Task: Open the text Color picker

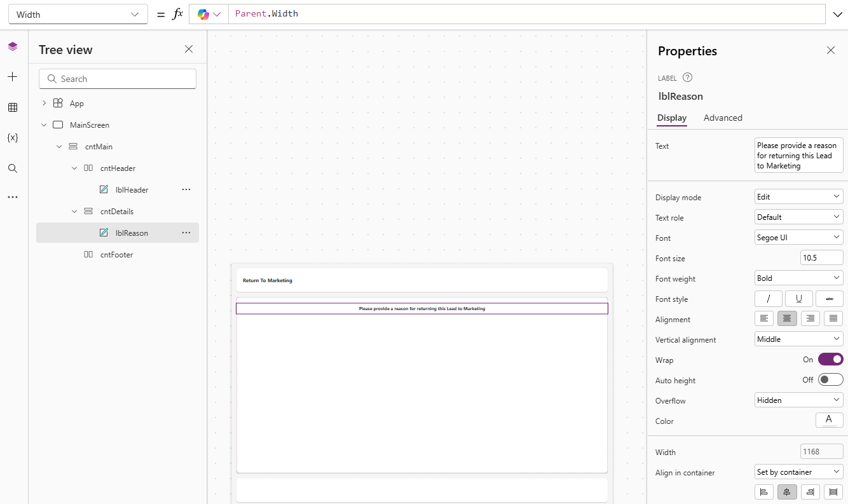Action: [829, 420]
